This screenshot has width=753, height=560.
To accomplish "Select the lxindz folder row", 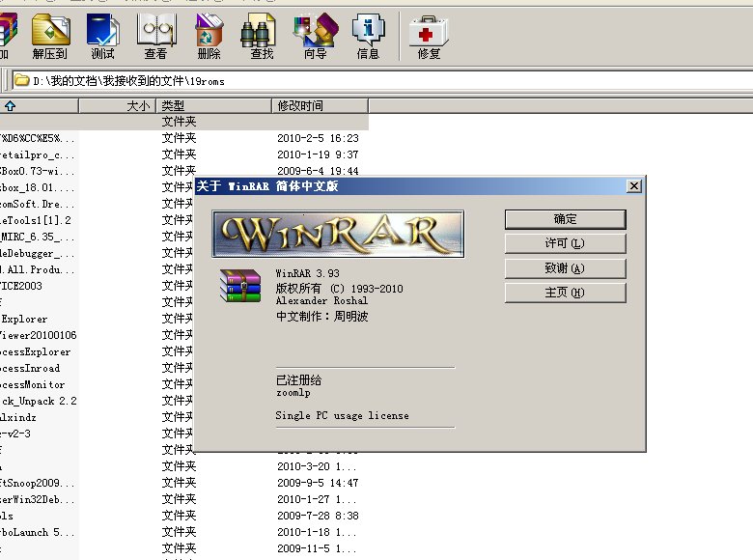I will [x=96, y=417].
